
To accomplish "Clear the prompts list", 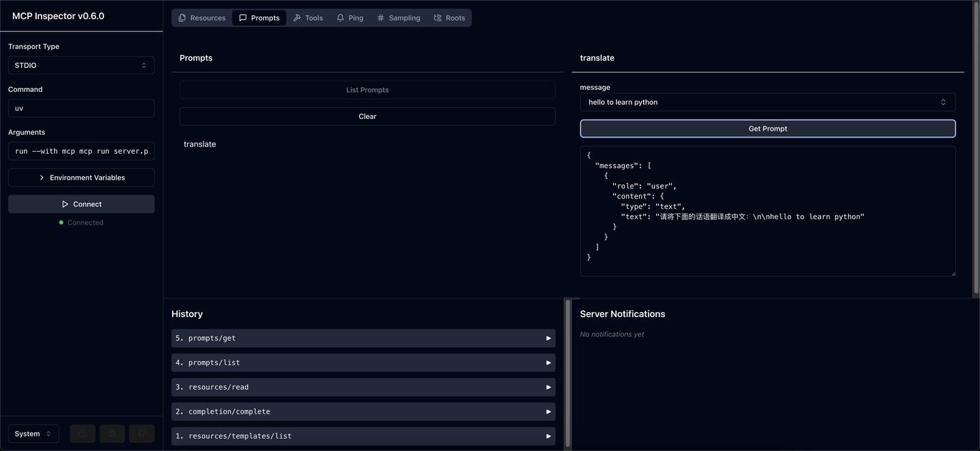I will pyautogui.click(x=367, y=116).
